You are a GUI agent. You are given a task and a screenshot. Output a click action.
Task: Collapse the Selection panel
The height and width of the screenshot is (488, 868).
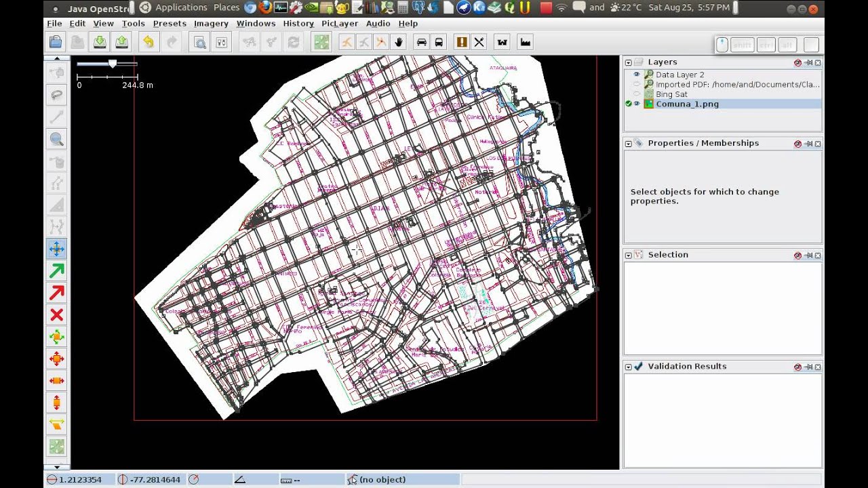(629, 256)
